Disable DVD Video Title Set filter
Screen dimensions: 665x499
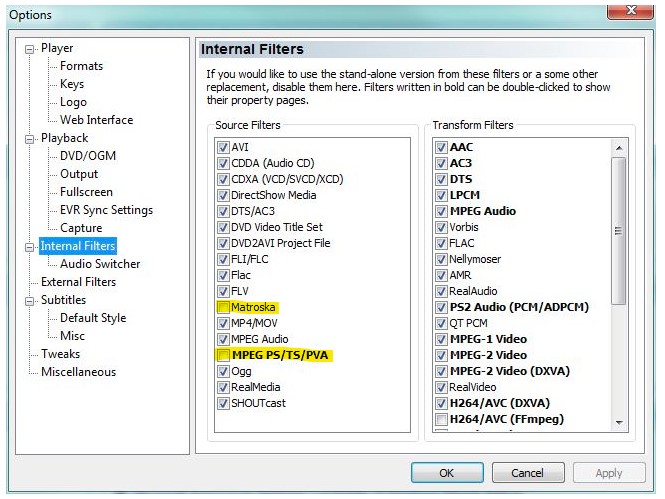click(x=223, y=227)
